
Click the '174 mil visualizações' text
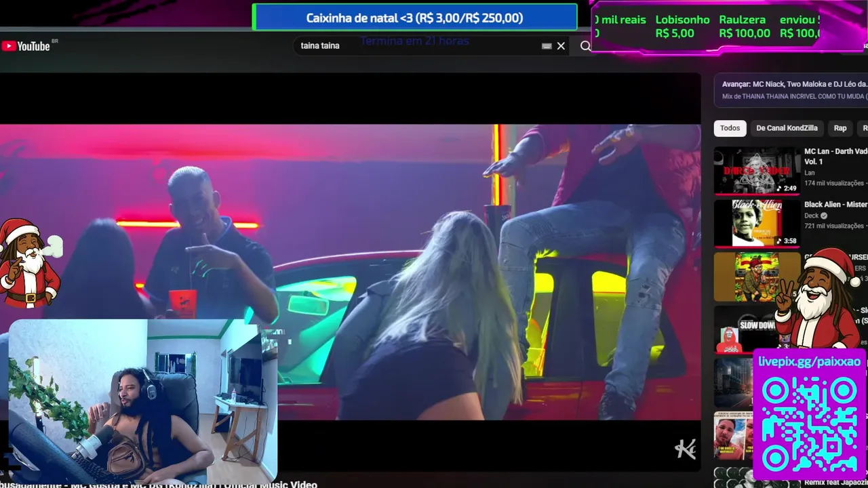(833, 183)
